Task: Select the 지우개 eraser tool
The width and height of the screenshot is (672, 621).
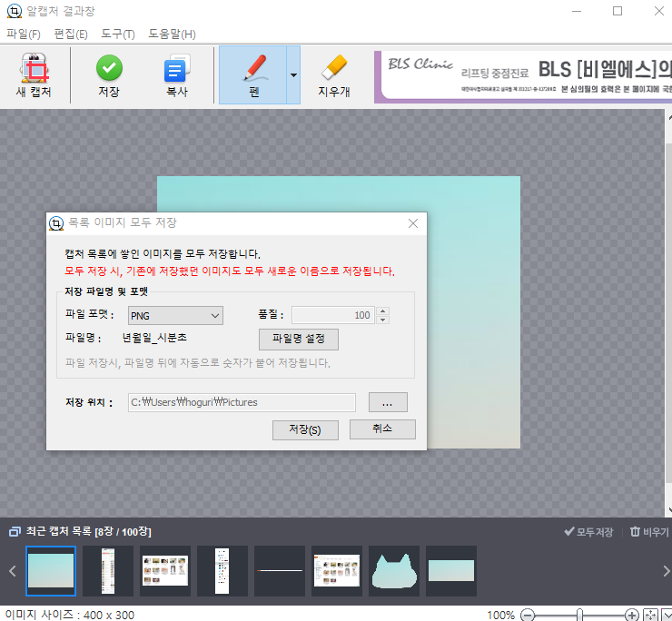Action: (334, 75)
